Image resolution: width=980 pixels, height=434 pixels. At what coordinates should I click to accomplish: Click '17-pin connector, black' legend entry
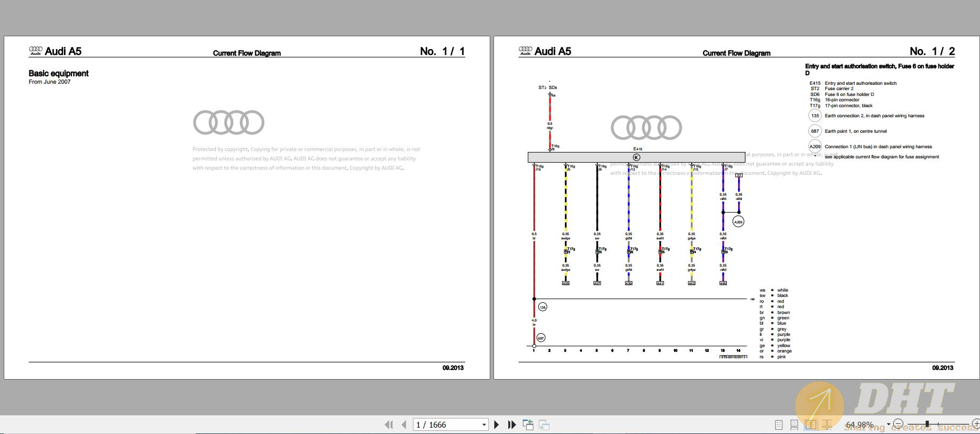click(x=849, y=106)
